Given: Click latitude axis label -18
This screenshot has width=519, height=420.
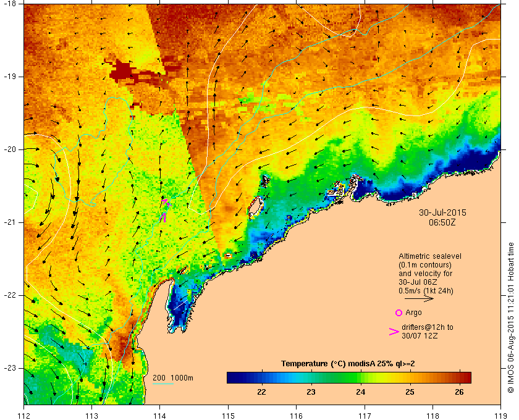Looking at the screenshot, I should [10, 4].
